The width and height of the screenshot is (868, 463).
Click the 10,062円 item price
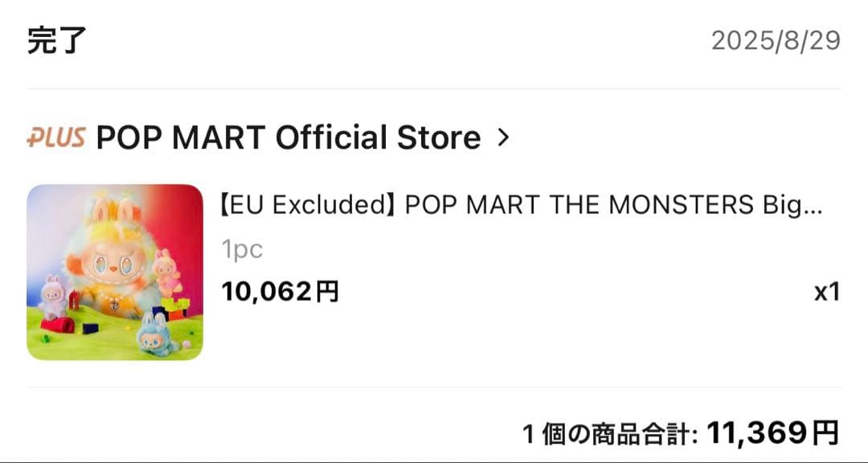(x=280, y=292)
